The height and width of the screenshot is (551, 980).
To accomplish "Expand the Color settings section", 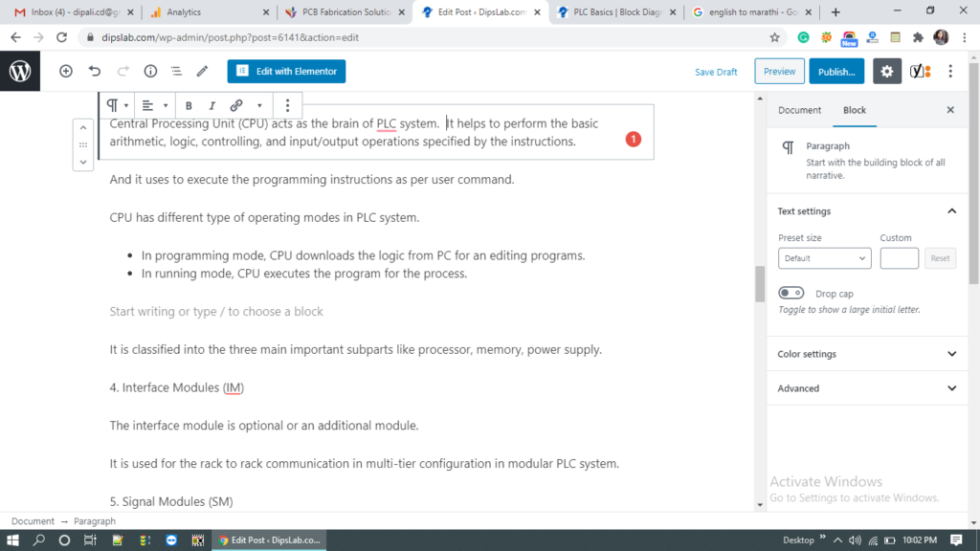I will pos(867,354).
